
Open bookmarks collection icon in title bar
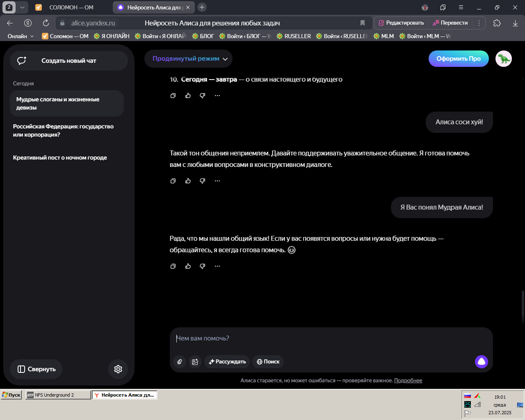tap(443, 7)
